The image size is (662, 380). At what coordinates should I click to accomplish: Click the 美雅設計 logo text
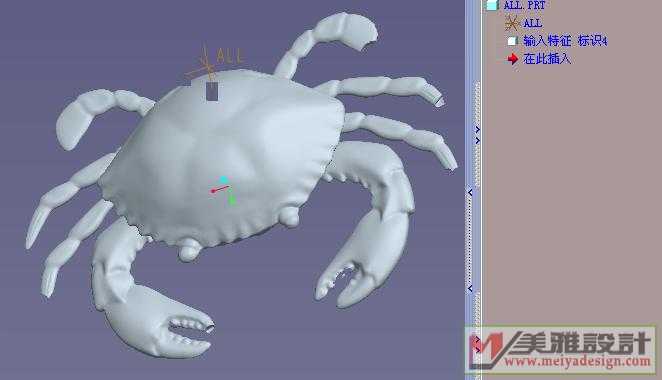(x=581, y=343)
